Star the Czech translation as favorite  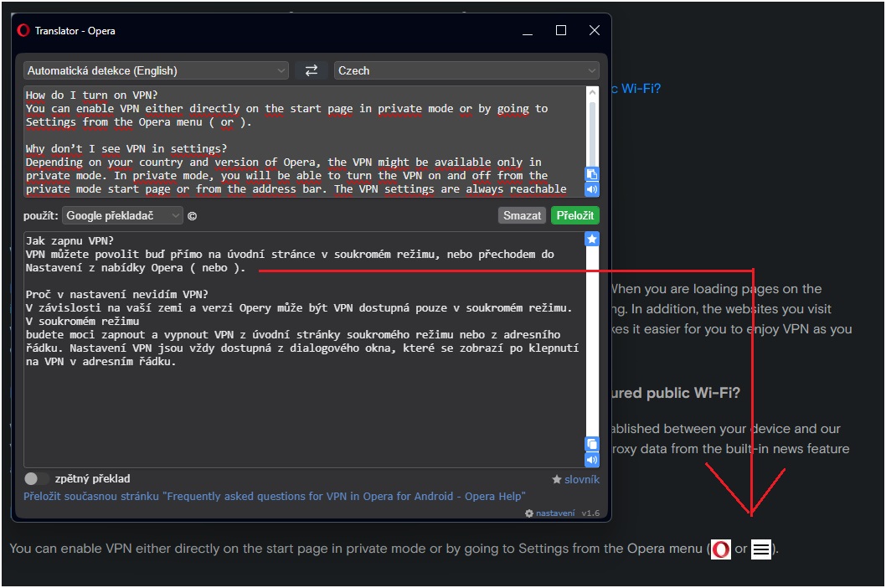[591, 240]
